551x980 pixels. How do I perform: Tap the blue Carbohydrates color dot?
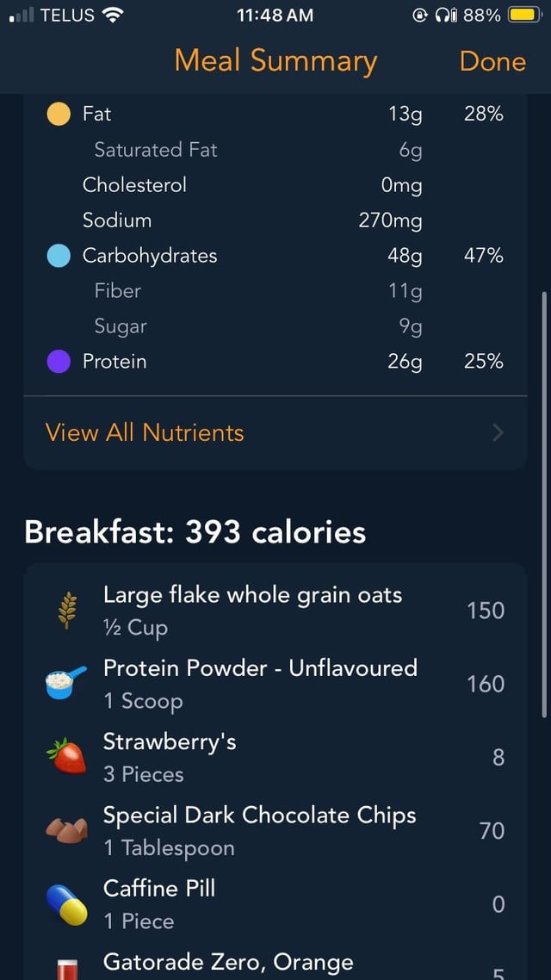tap(59, 256)
